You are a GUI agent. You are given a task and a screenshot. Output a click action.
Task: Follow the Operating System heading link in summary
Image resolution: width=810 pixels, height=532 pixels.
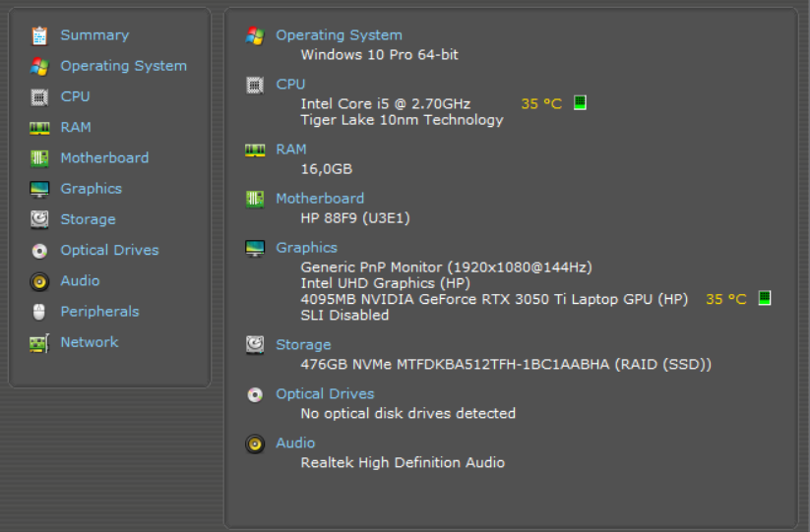tap(339, 35)
